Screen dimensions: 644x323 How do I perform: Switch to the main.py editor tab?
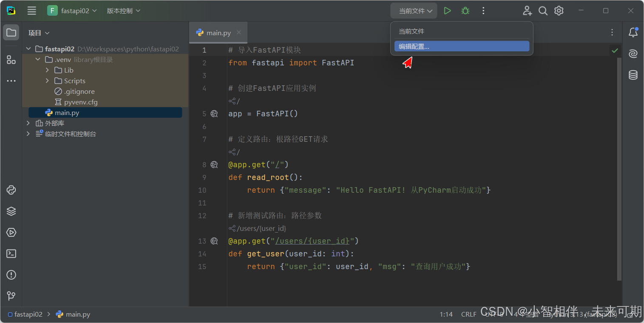(x=218, y=33)
